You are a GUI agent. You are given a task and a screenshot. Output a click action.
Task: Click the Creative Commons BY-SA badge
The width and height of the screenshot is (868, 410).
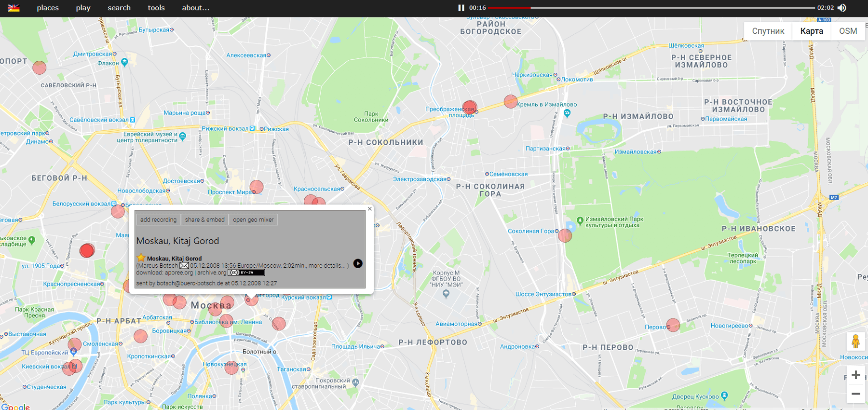point(246,273)
